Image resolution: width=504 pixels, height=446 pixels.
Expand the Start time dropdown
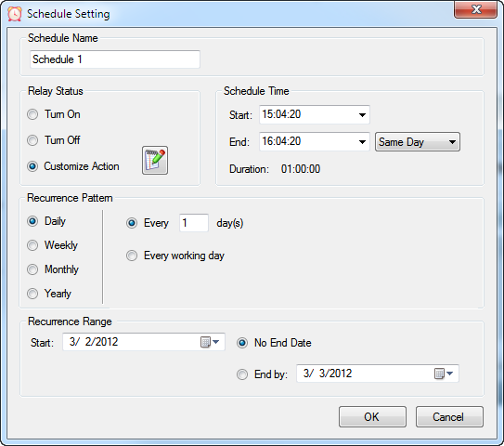pos(362,115)
